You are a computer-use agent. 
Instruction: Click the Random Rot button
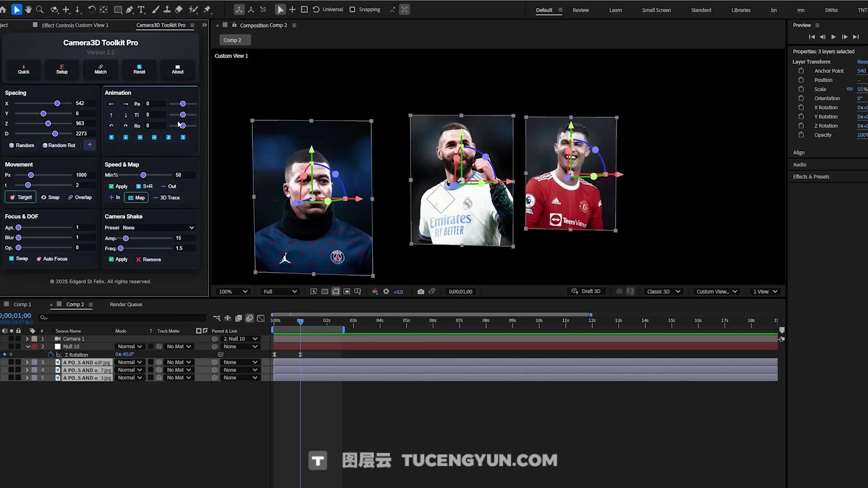click(59, 145)
